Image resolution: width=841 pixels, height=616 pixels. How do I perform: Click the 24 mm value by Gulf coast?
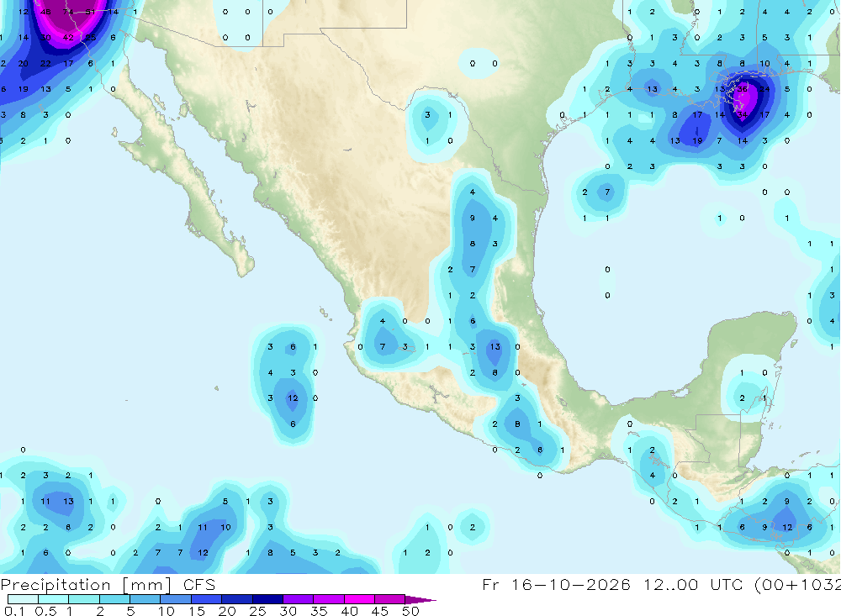pos(764,89)
